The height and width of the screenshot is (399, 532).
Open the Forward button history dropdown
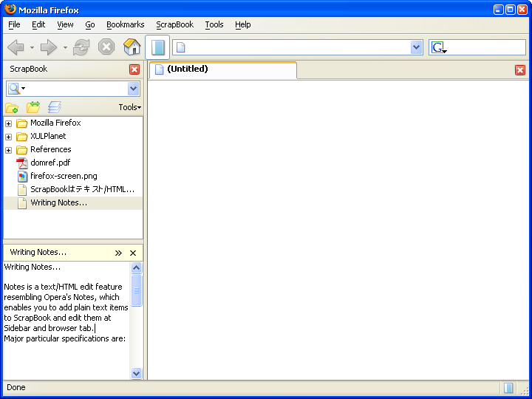pyautogui.click(x=65, y=47)
